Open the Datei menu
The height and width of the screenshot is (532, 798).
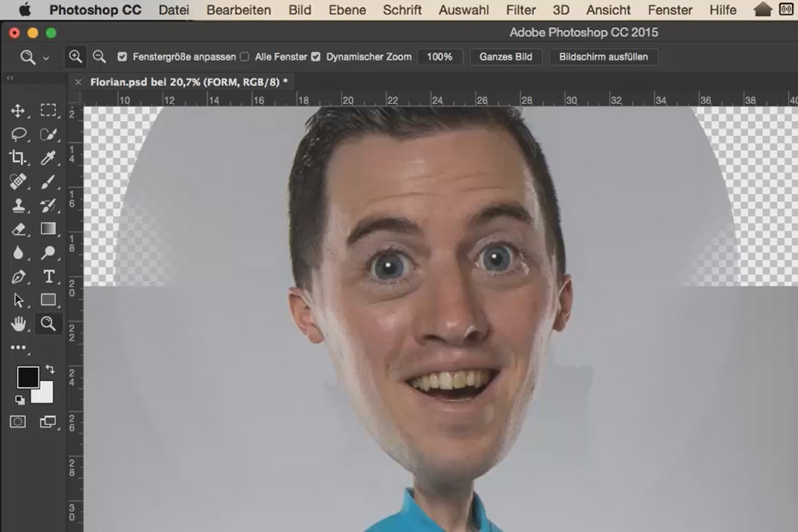tap(174, 10)
